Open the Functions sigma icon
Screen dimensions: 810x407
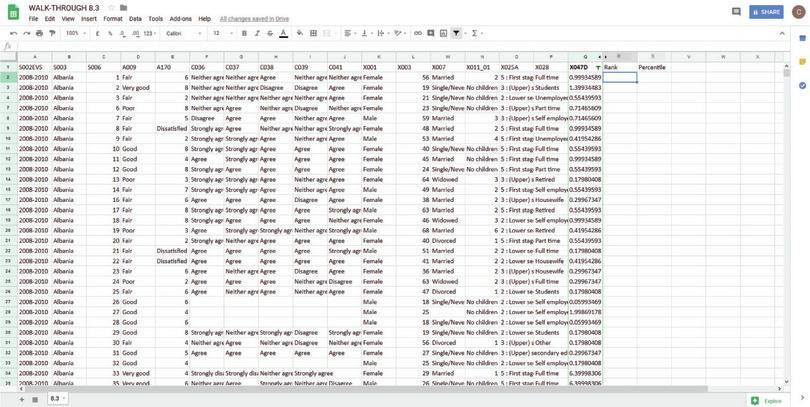[x=475, y=33]
